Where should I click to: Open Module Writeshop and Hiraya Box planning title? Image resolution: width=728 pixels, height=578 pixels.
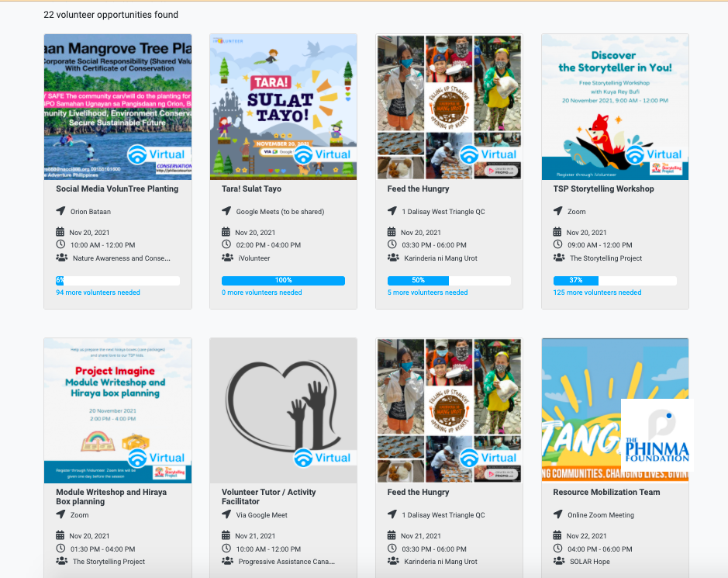112,497
